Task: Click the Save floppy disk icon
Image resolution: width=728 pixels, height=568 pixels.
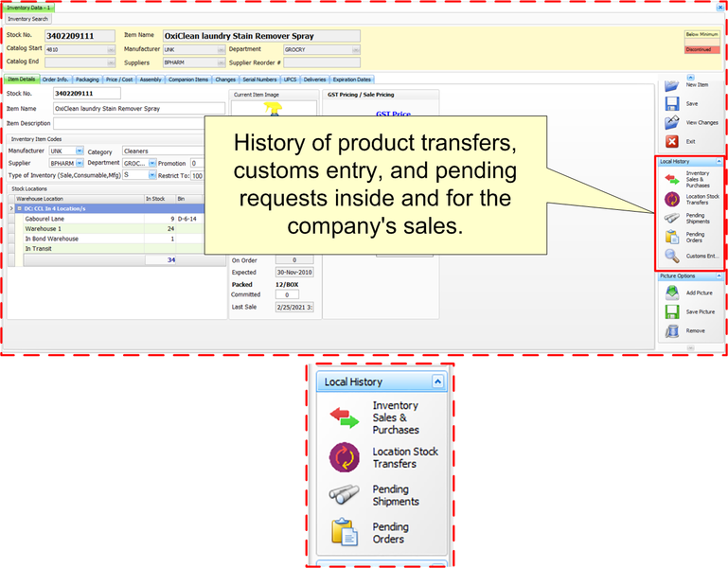Action: coord(672,103)
